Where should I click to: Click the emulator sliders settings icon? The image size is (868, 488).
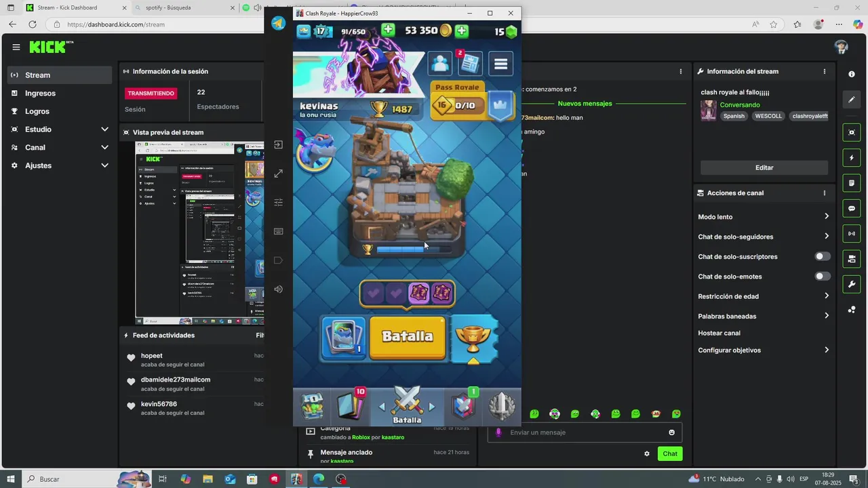[278, 203]
